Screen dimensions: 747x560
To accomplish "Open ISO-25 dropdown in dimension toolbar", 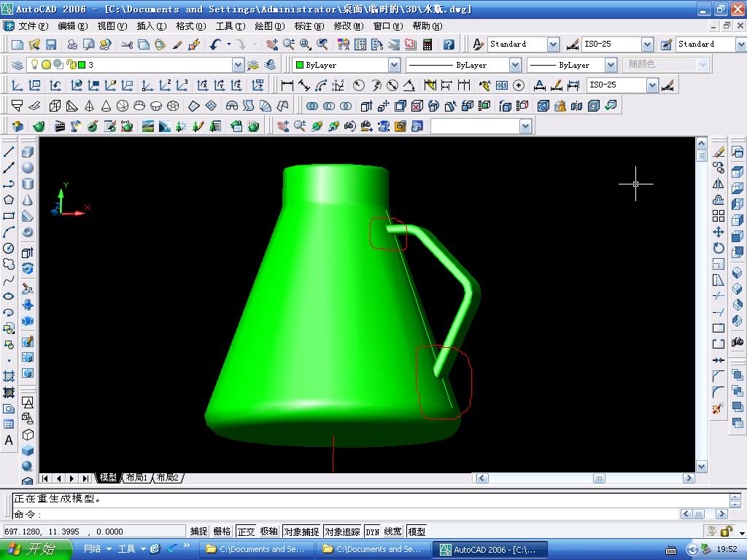I will (x=652, y=85).
